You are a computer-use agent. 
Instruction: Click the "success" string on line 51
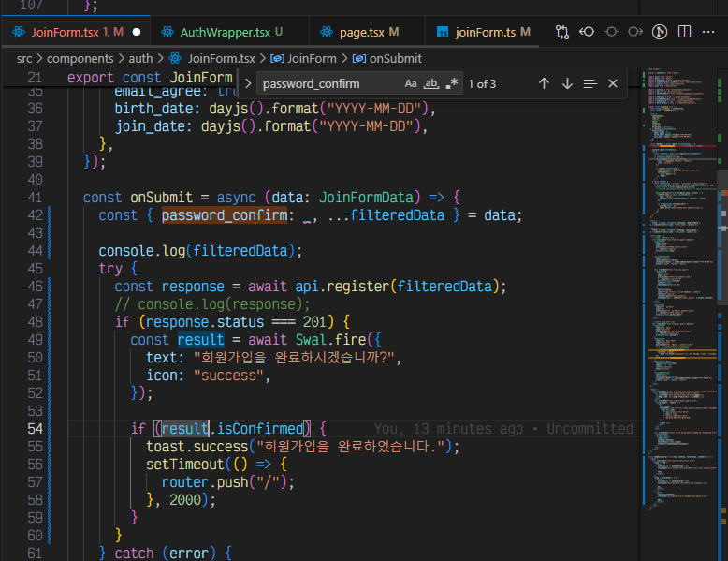228,376
